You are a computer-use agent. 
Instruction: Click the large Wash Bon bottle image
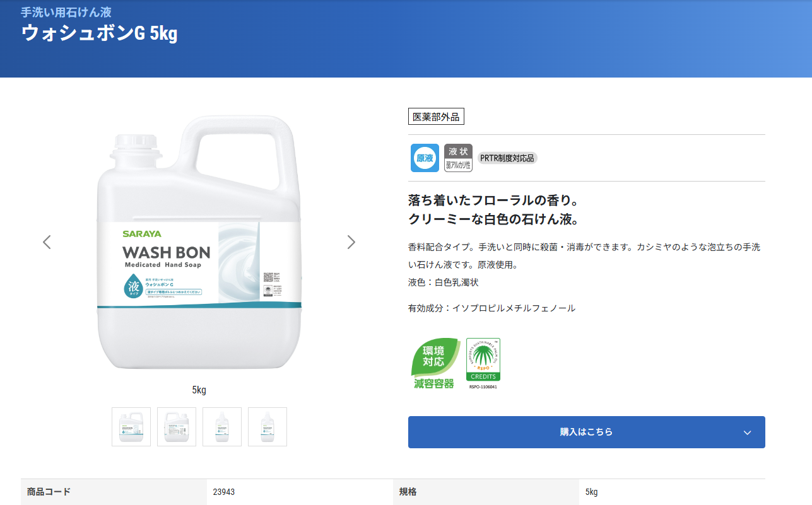coord(199,246)
